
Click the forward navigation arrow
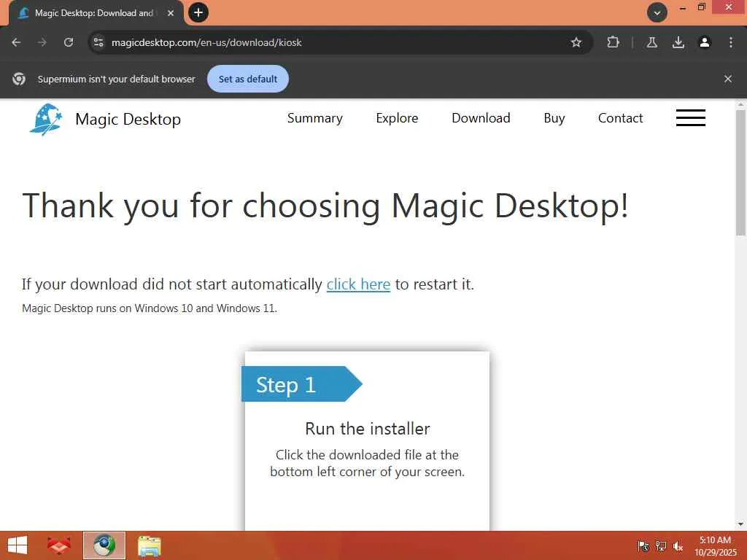tap(42, 42)
